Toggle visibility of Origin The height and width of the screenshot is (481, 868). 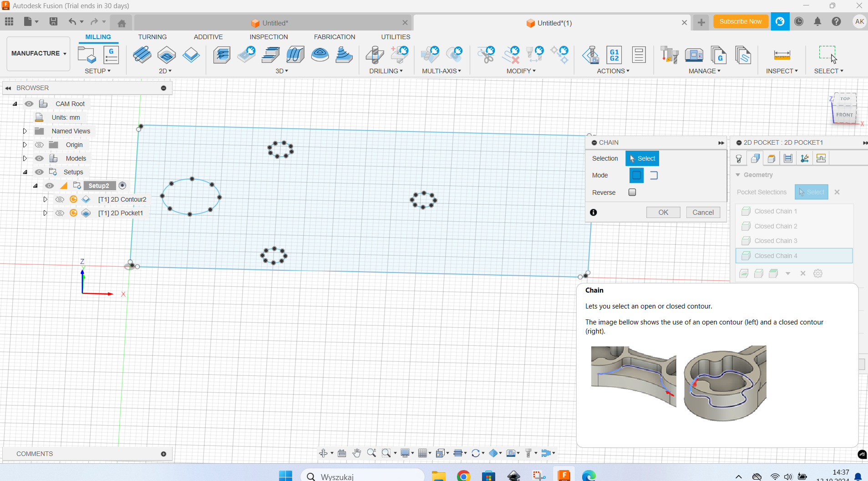(40, 145)
